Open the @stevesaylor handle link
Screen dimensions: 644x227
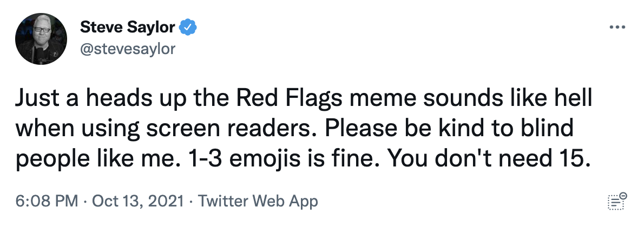tap(127, 49)
